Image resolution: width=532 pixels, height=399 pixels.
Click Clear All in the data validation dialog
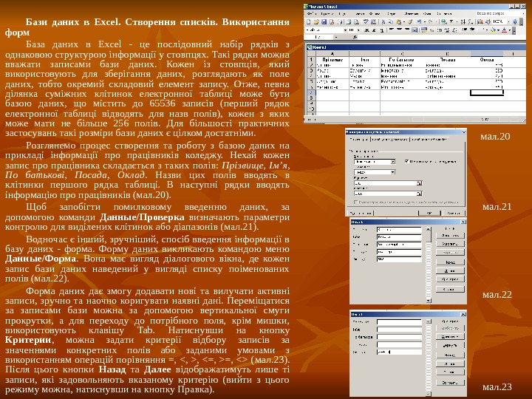[x=361, y=213]
